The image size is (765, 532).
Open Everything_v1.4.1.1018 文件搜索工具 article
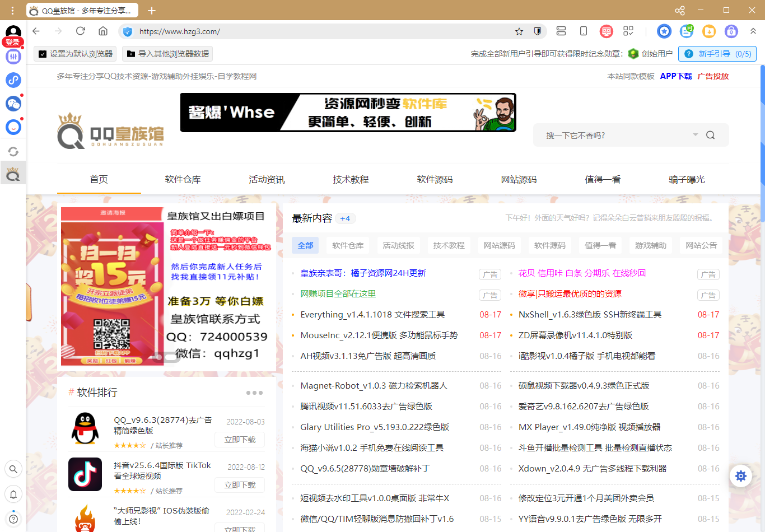(x=372, y=315)
